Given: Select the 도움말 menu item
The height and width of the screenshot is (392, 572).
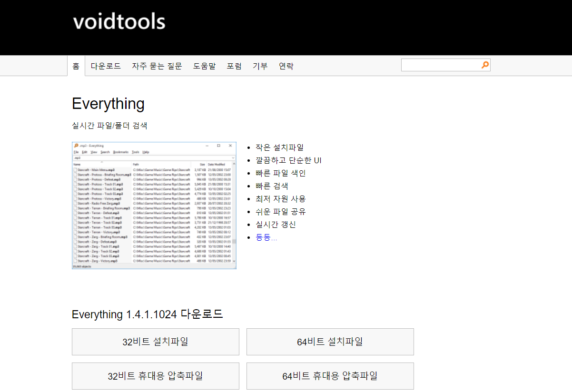Looking at the screenshot, I should pos(204,66).
